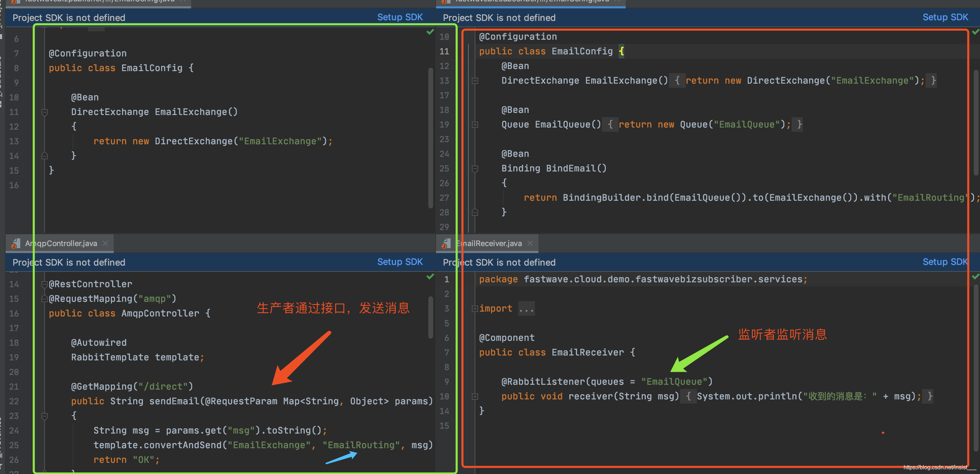Click the green inspection checkmark in AmqpController editor
This screenshot has height=474, width=980.
pos(430,277)
